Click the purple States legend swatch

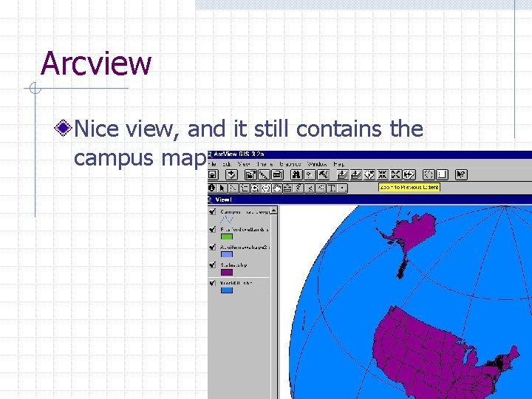[227, 272]
